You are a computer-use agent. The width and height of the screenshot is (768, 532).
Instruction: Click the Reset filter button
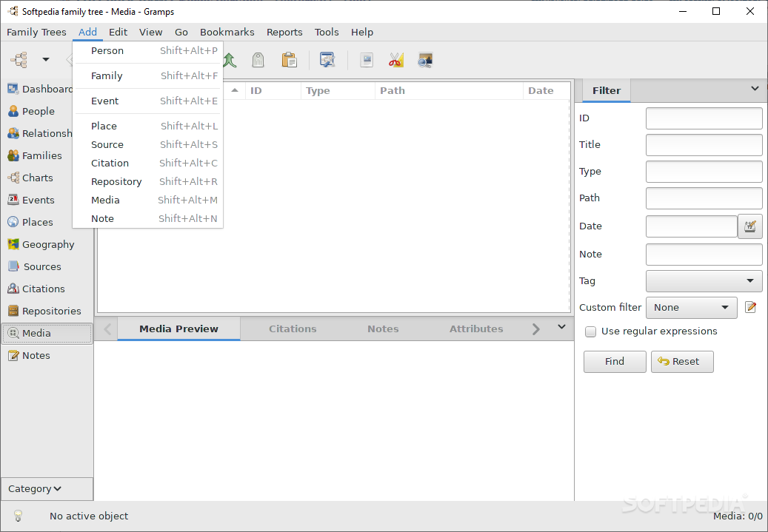point(682,362)
